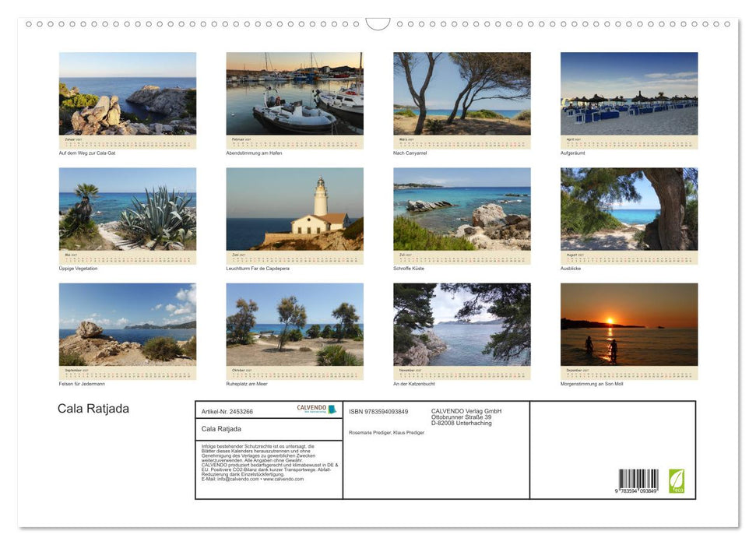Screen dimensions: 756x545
Task: Click caption 'Morgenstimmung an Son Moll'
Action: [592, 384]
